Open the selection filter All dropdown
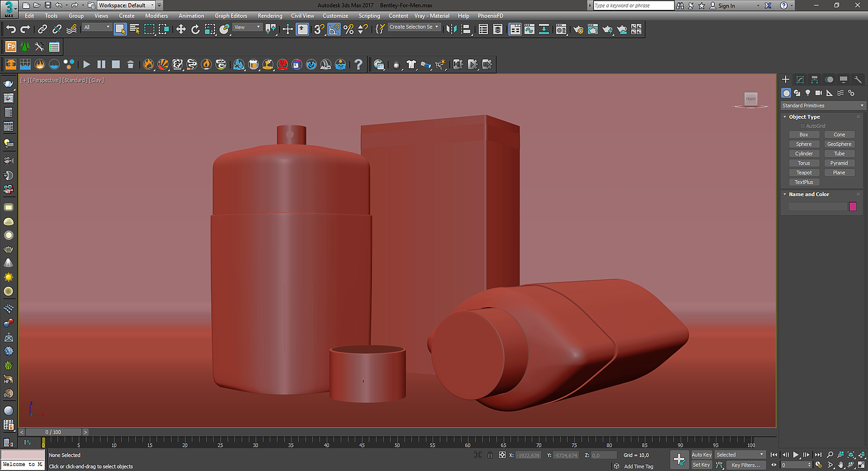 [x=97, y=27]
